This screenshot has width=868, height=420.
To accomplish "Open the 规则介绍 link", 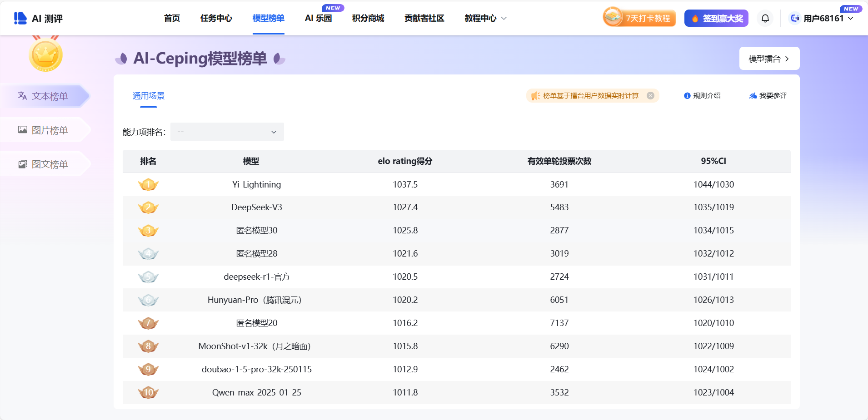I will coord(703,96).
